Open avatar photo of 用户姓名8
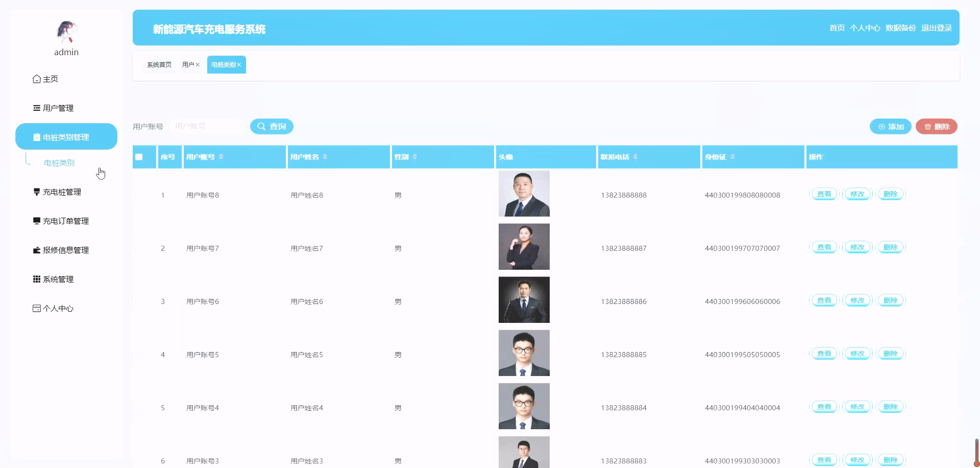Screen dimensions: 980x468 (524, 194)
